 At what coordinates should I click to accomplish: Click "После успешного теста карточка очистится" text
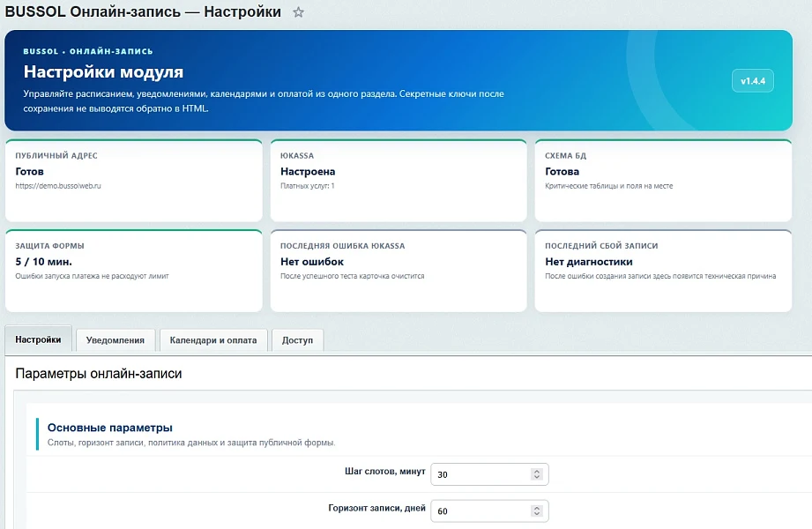[x=352, y=276]
